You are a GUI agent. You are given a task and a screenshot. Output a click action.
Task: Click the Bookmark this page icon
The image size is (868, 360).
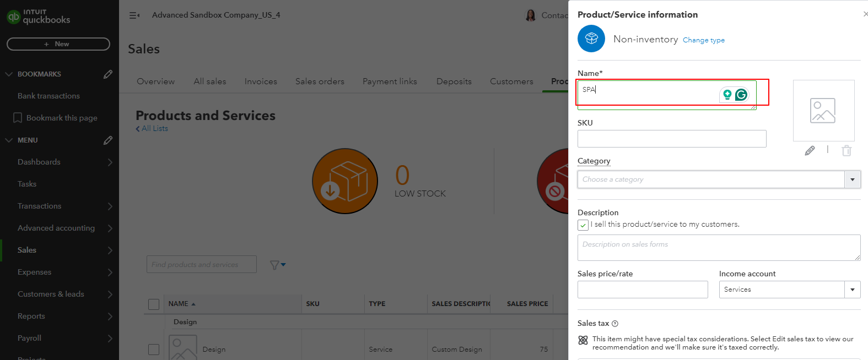[18, 118]
